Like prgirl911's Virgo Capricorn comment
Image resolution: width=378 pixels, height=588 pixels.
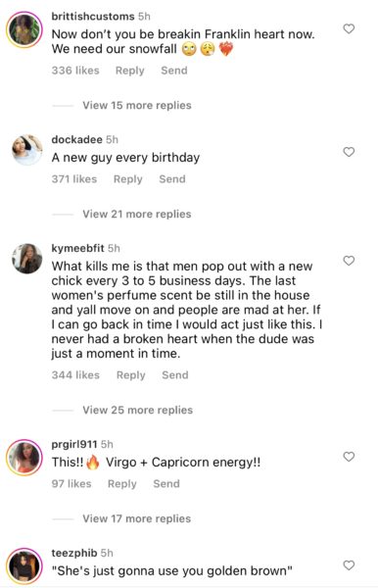tap(349, 457)
